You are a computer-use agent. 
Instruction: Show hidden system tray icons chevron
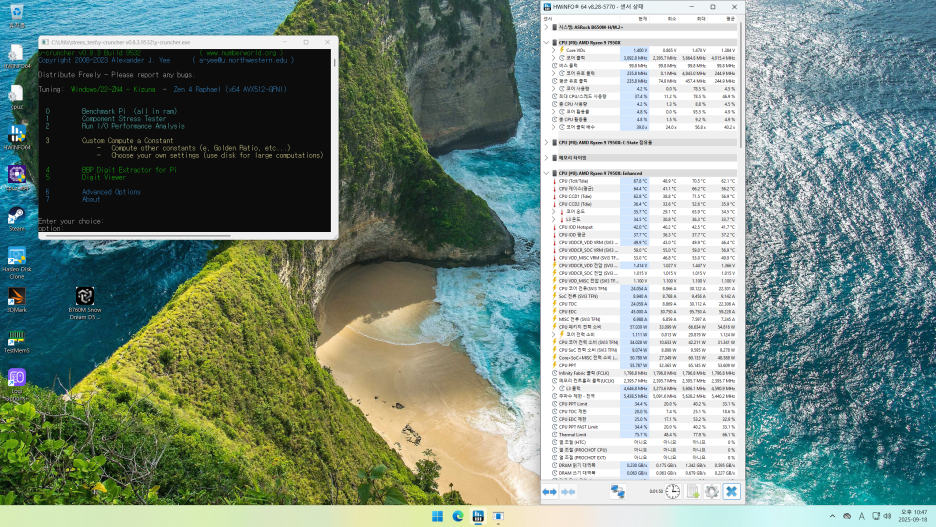tap(832, 516)
